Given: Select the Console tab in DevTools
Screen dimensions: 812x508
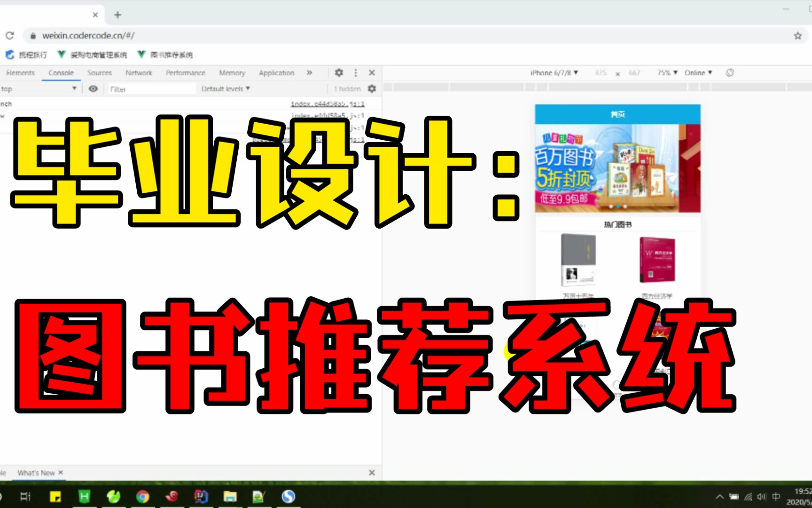Looking at the screenshot, I should pos(61,73).
